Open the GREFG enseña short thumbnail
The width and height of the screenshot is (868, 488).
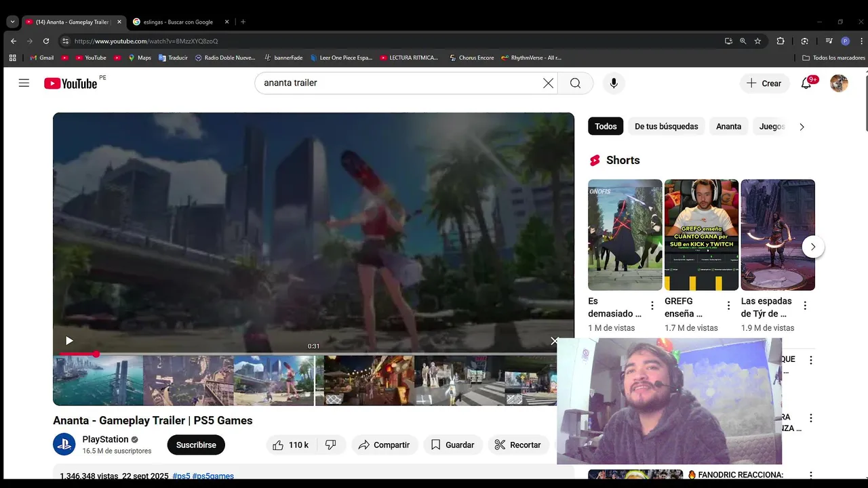coord(701,235)
